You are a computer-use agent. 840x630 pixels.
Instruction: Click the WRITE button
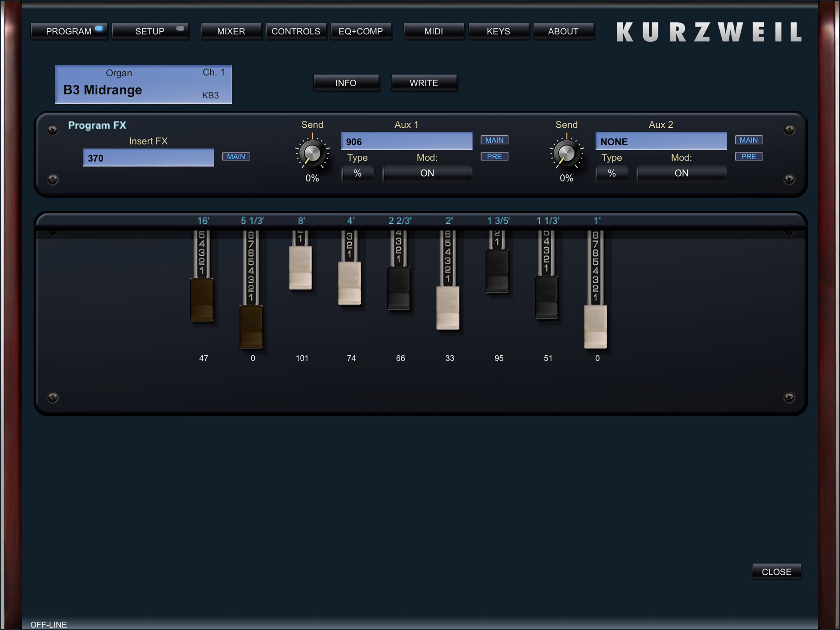[424, 83]
